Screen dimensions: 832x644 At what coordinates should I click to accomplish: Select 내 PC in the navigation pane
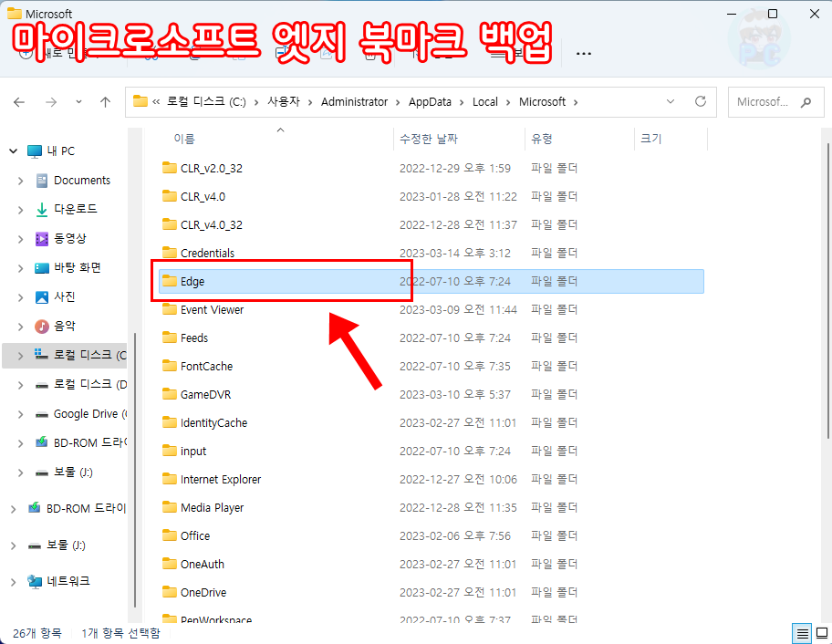(60, 151)
